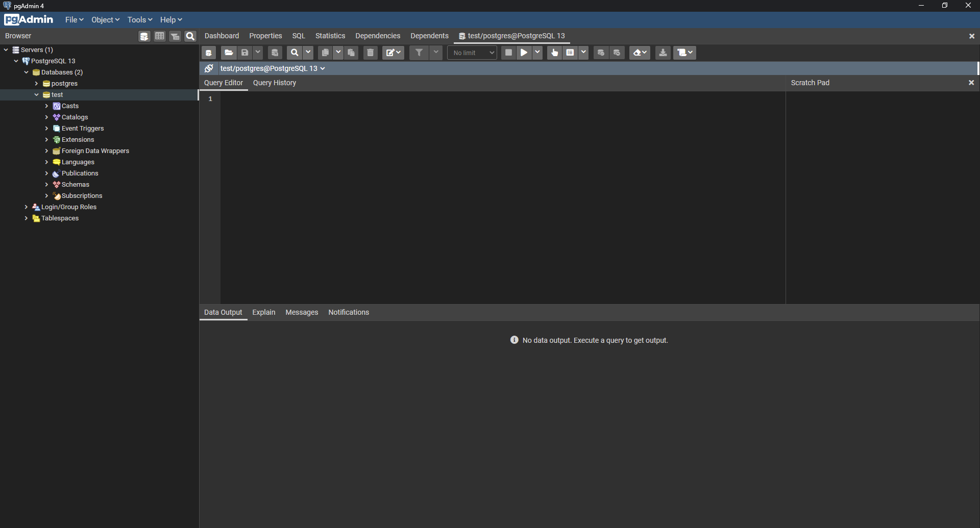Click the Delete trash can icon
980x528 pixels.
371,53
